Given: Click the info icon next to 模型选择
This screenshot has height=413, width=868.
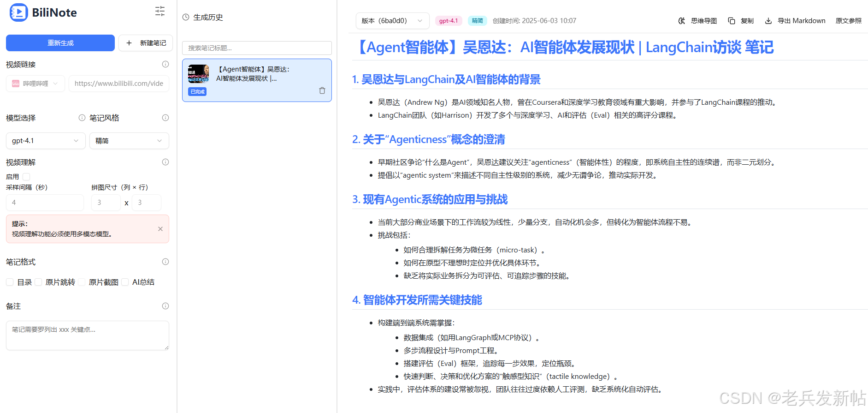Looking at the screenshot, I should click(82, 118).
